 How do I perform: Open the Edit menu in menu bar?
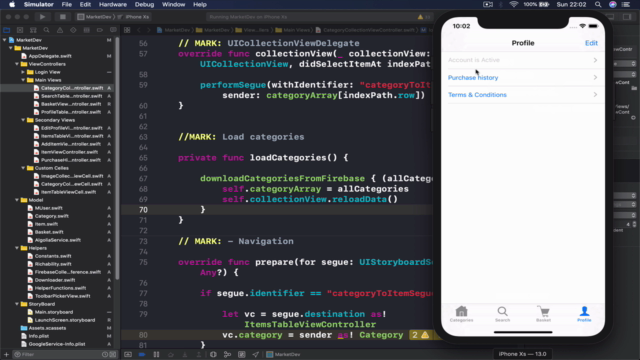point(85,4)
